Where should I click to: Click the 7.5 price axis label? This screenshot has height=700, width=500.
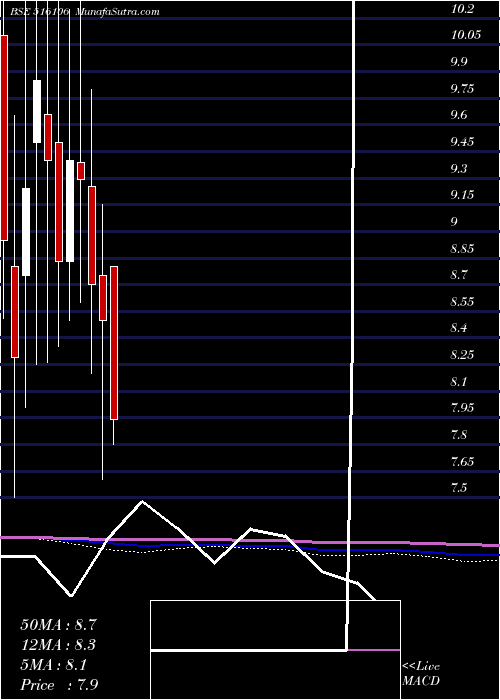(459, 488)
